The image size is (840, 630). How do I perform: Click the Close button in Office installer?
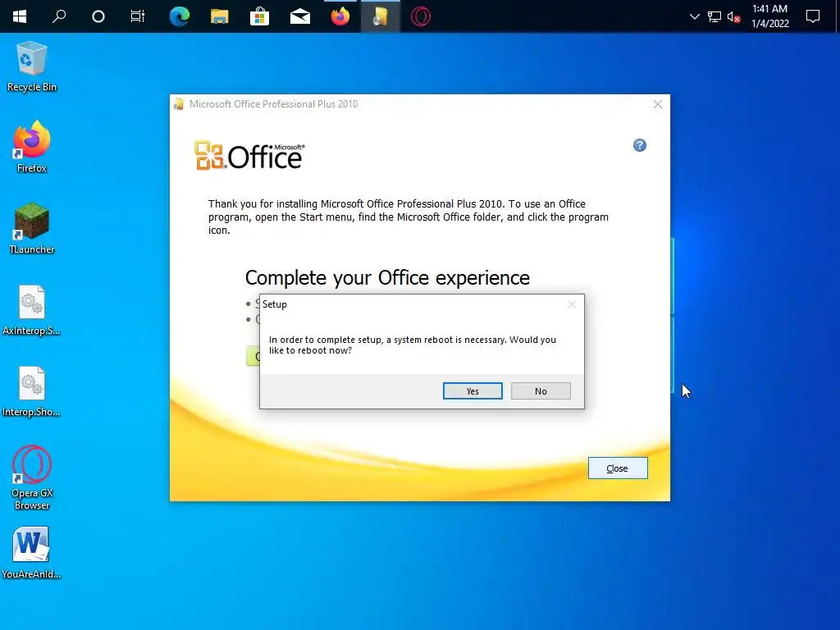(x=618, y=468)
